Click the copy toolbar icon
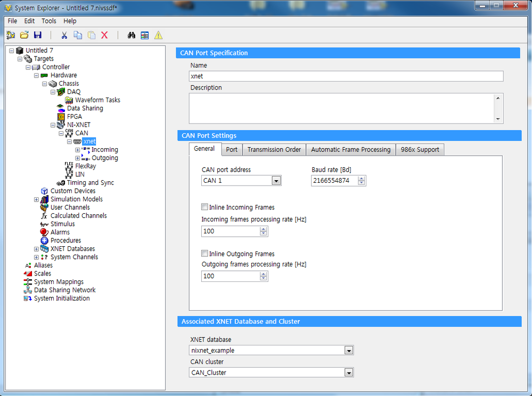 (78, 35)
